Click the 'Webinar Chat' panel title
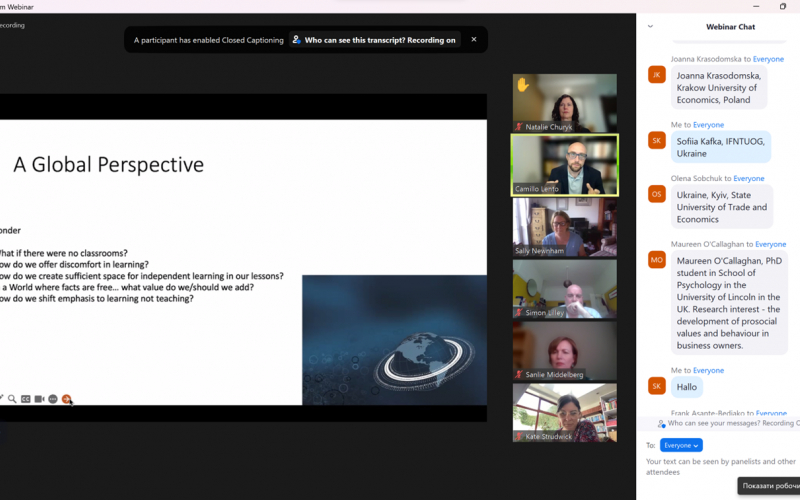This screenshot has width=800, height=500. click(x=730, y=27)
